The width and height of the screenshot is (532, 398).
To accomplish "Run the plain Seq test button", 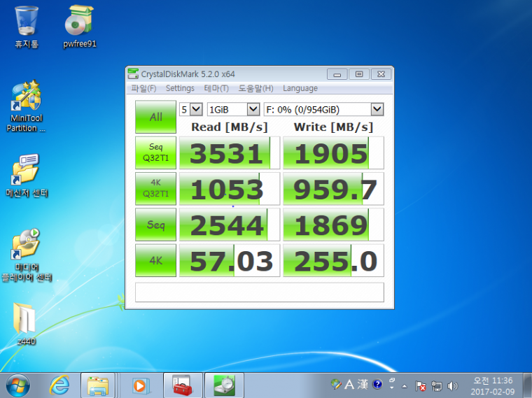I will 155,225.
